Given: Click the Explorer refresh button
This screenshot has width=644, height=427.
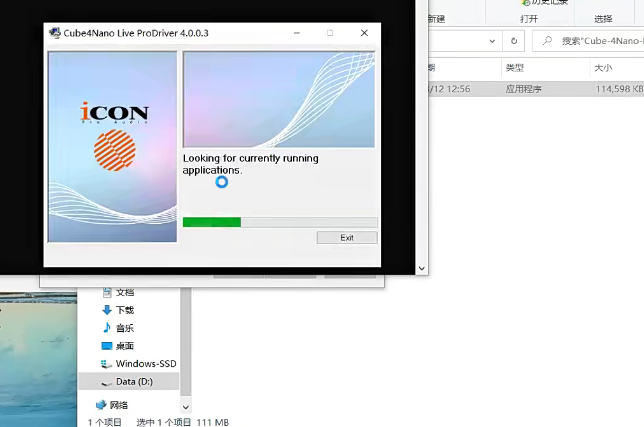Looking at the screenshot, I should (514, 41).
